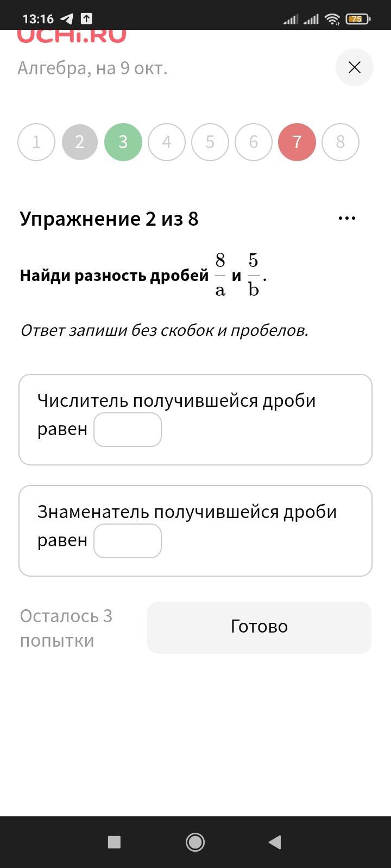
Task: Go to exercise 1
Action: pos(36,142)
